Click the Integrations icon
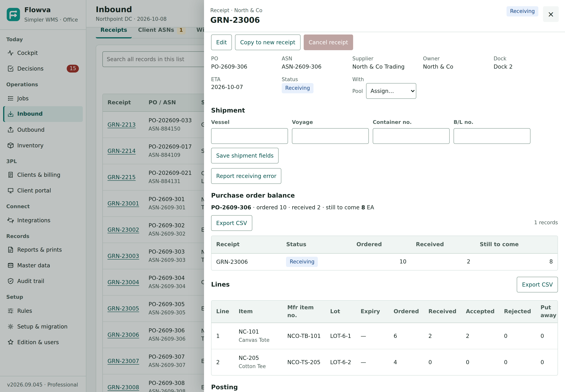 pyautogui.click(x=11, y=220)
